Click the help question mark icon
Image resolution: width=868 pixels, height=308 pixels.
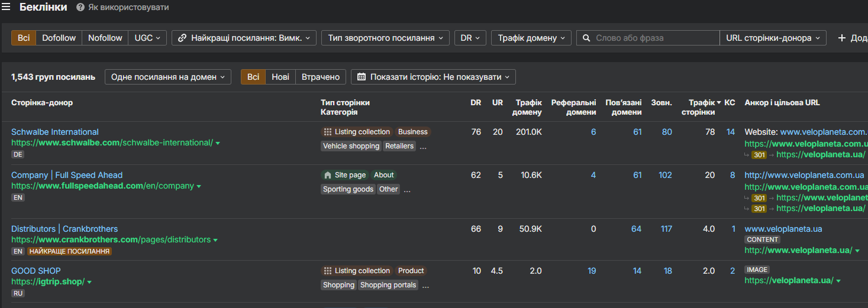pyautogui.click(x=80, y=8)
